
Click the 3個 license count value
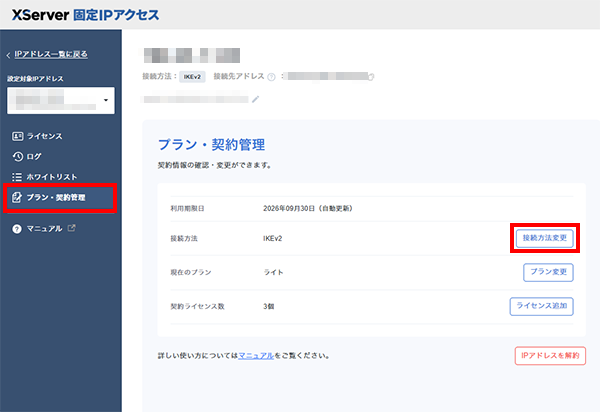pos(268,306)
